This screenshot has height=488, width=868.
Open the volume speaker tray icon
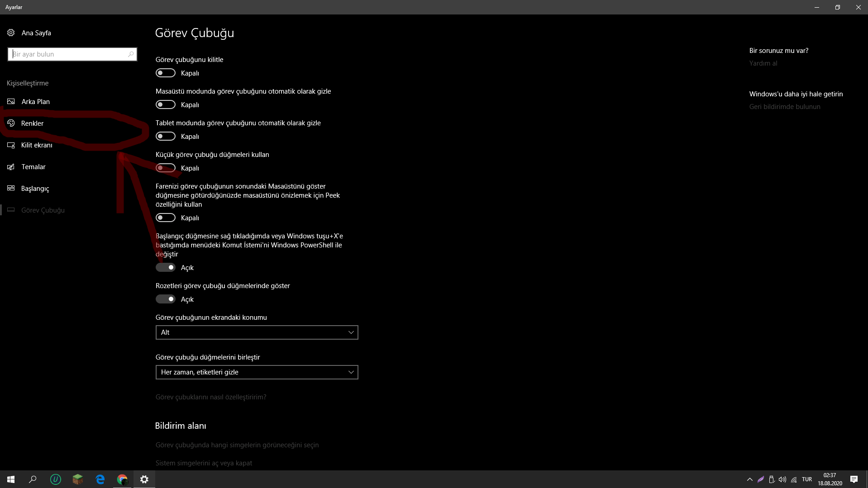[782, 479]
